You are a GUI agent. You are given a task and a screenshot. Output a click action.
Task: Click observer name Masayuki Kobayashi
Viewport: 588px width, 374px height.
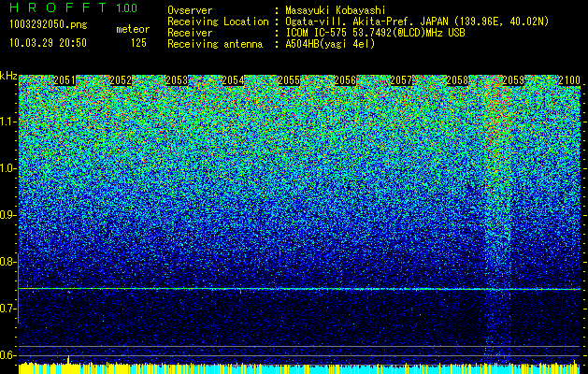(x=336, y=10)
